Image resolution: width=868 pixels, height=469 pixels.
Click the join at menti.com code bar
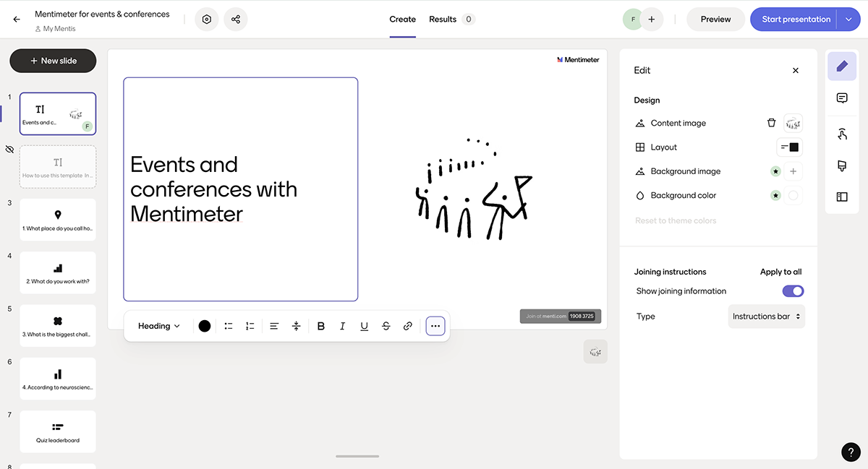click(x=561, y=316)
